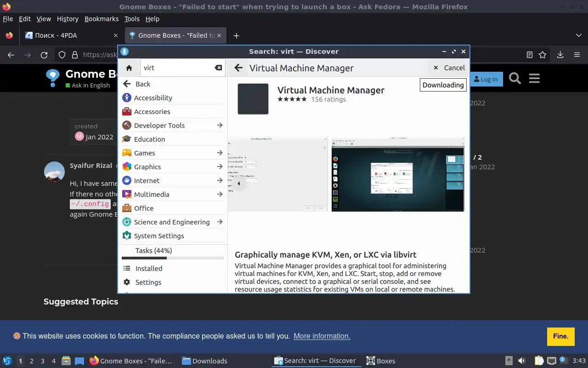Open the second Virtual Machine Manager screenshot
588x368 pixels.
398,174
